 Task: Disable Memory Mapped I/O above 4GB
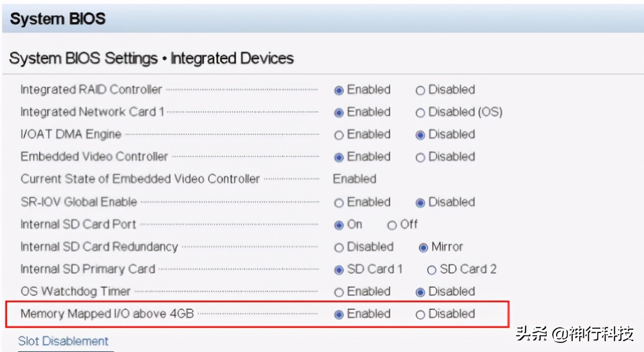pos(420,314)
